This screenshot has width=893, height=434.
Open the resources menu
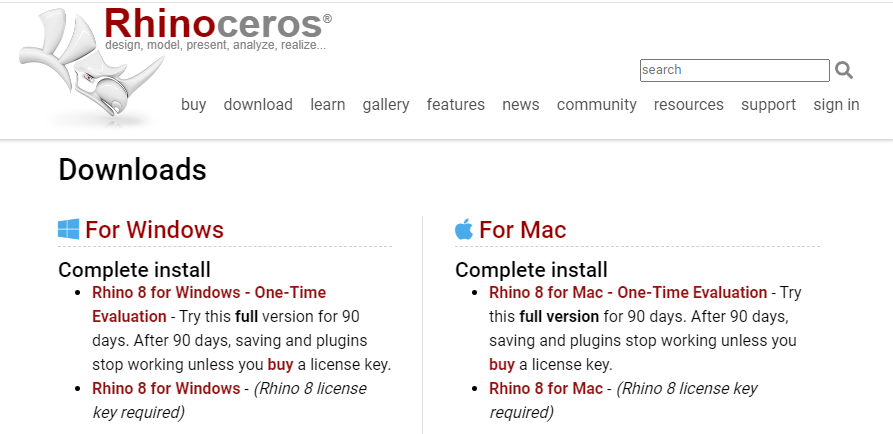tap(689, 105)
